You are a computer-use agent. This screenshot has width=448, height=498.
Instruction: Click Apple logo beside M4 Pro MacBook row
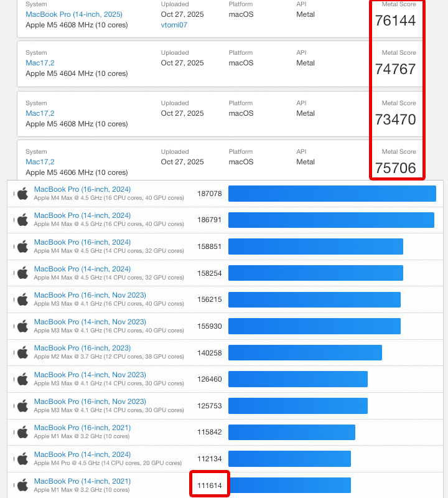(x=23, y=459)
